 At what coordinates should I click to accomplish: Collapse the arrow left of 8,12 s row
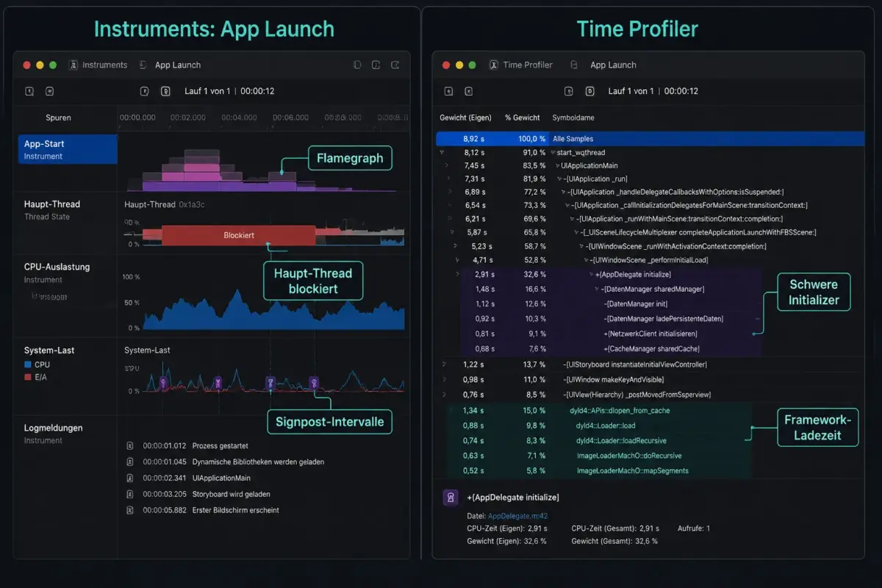[442, 152]
